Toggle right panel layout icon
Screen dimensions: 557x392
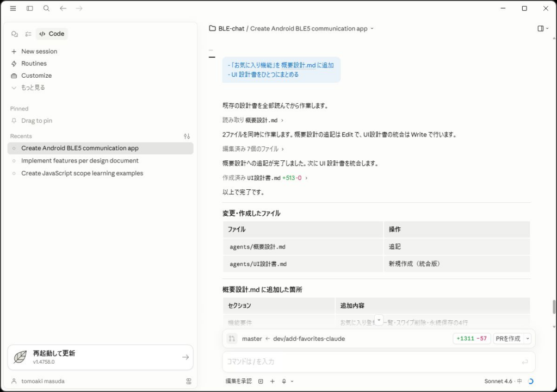541,28
